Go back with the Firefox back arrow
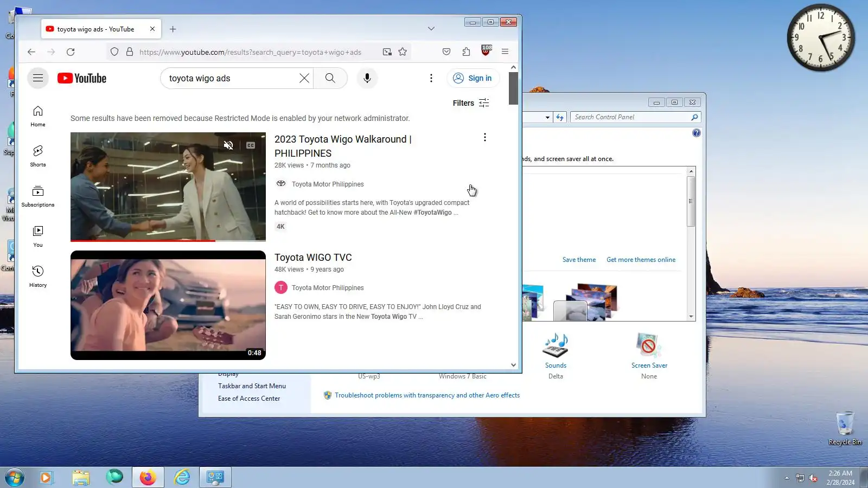 coord(31,52)
